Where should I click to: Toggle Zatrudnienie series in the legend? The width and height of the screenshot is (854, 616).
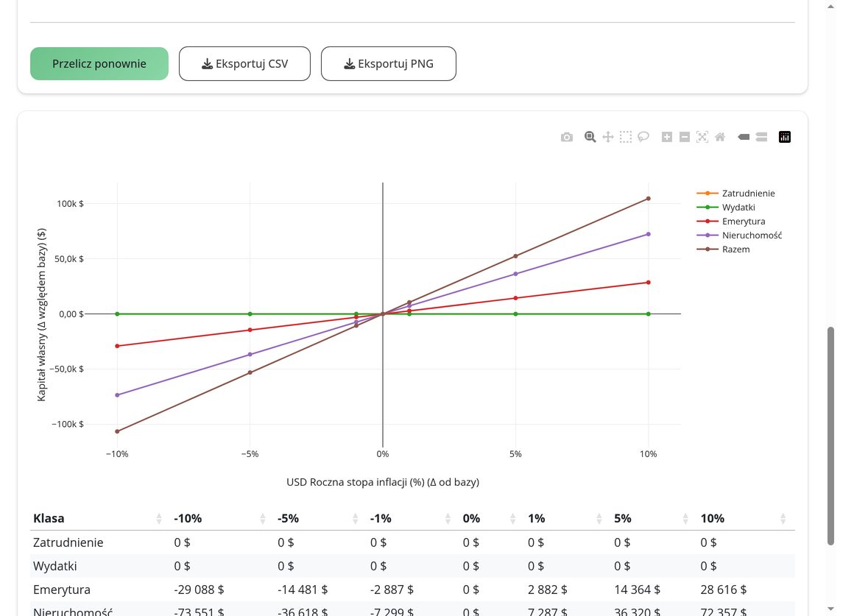735,194
